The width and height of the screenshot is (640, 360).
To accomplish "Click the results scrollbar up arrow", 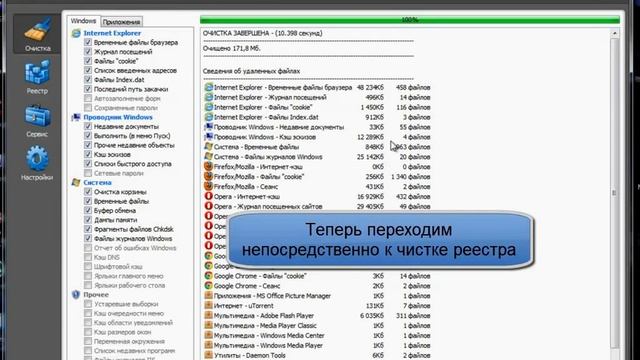I will 615,33.
